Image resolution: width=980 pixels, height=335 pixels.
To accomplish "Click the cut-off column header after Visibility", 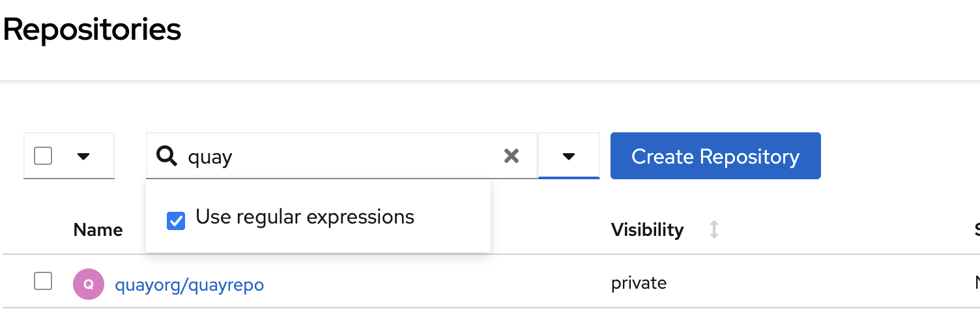I will click(976, 230).
